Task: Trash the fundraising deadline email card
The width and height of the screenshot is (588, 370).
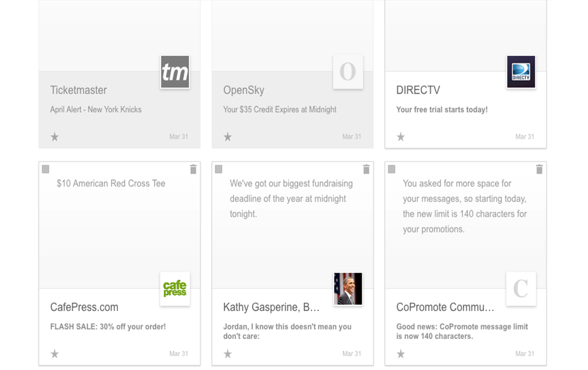Action: click(367, 169)
